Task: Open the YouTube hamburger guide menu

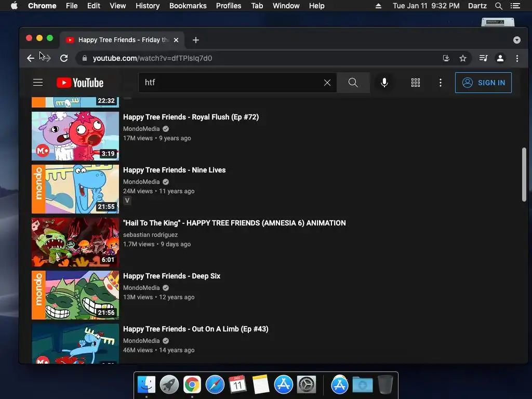Action: point(37,83)
